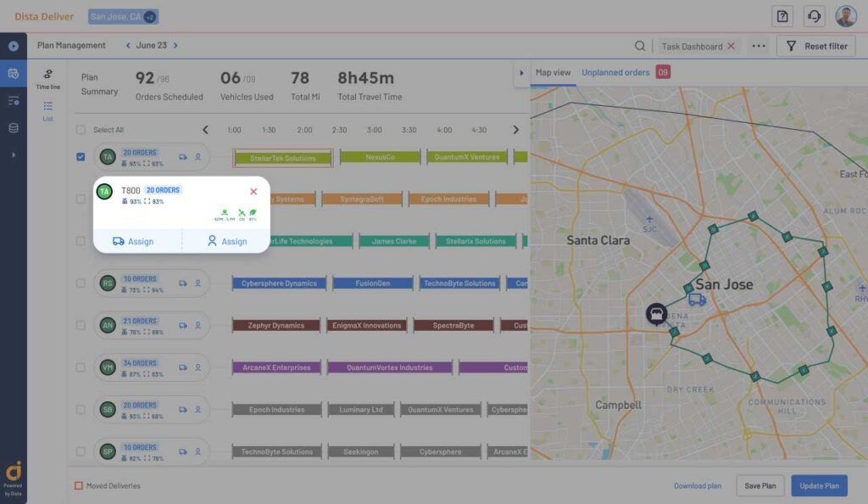868x504 pixels.
Task: Switch to Time line view
Action: (48, 79)
